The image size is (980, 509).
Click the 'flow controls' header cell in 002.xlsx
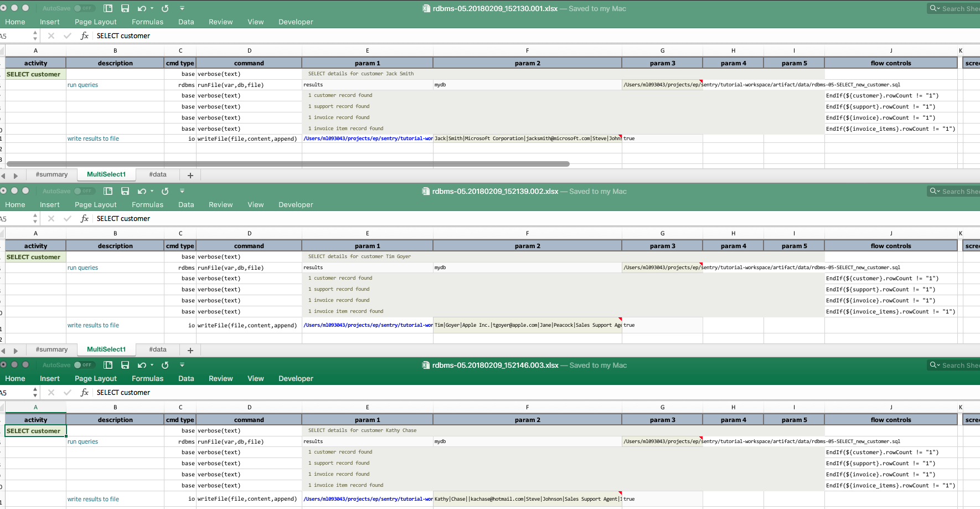click(890, 246)
